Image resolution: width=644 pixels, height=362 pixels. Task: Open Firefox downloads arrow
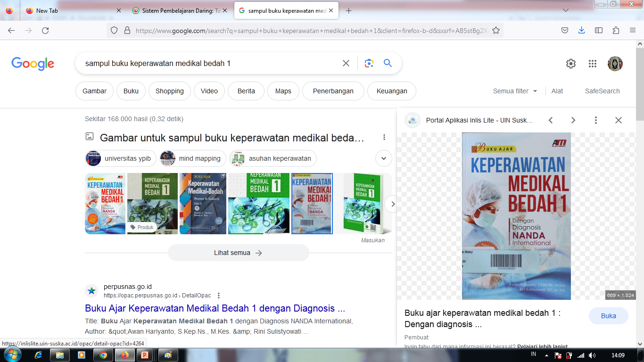click(582, 30)
